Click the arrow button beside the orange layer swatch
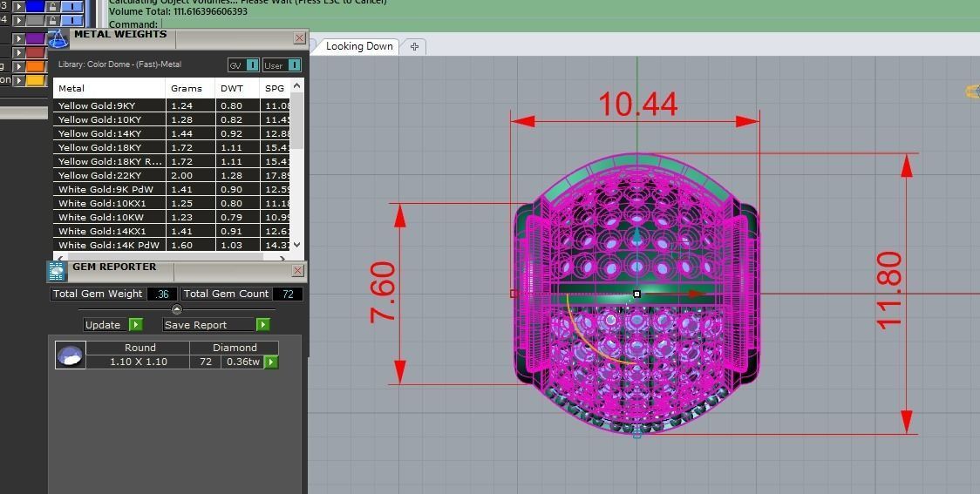980x494 pixels. click(x=19, y=66)
